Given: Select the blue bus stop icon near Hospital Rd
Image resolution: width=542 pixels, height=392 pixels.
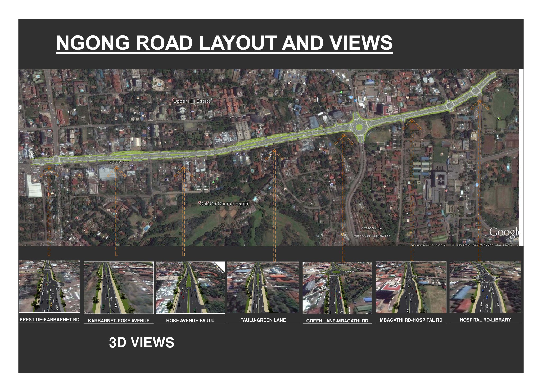Looking at the screenshot, I should tap(477, 185).
